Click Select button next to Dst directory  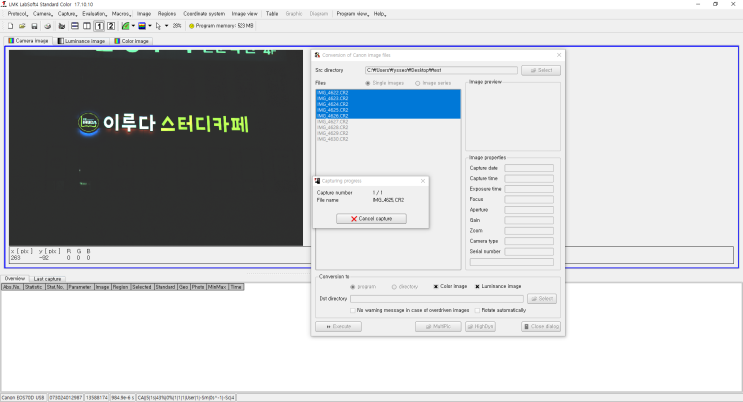(x=542, y=299)
